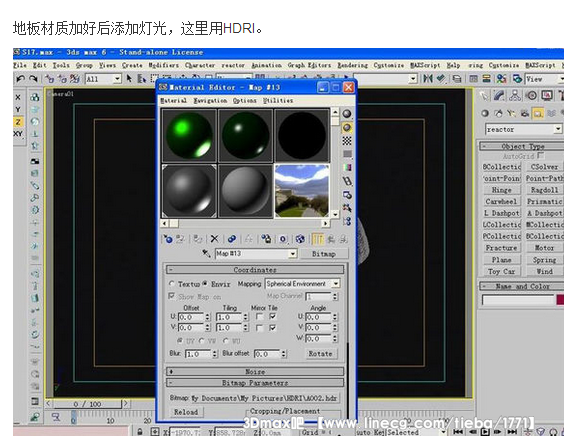564x440 pixels.
Task: Open the Rendering menu
Action: click(352, 65)
